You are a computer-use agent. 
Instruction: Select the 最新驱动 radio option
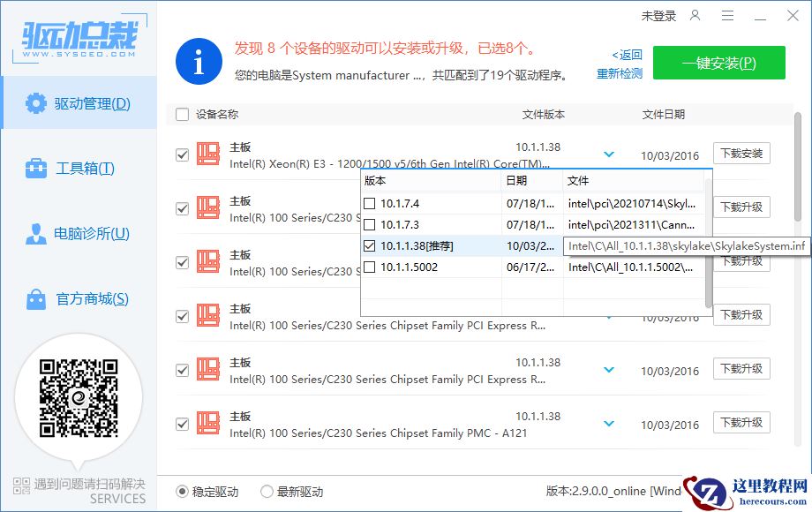(x=267, y=492)
